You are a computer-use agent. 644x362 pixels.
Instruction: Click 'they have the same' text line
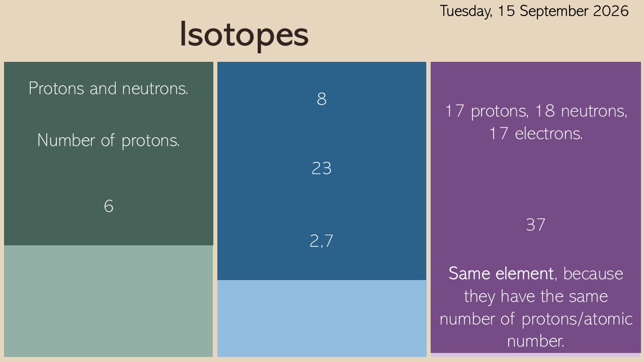coord(536,296)
